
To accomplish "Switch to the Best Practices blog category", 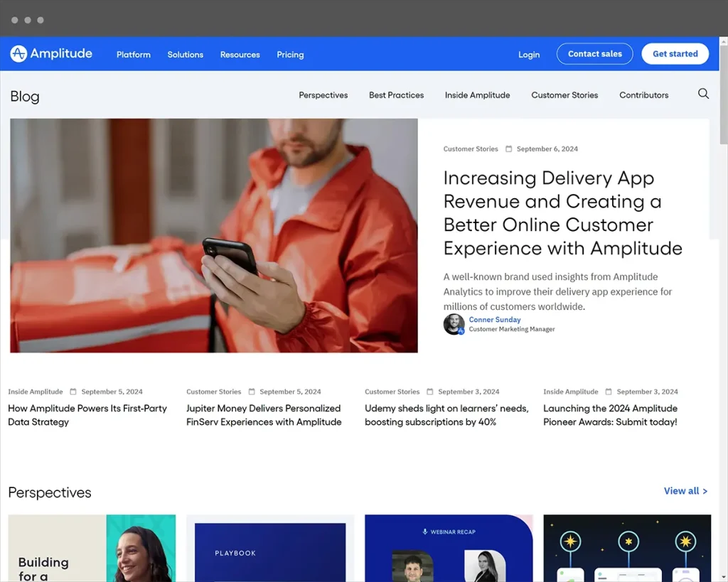I will (396, 95).
